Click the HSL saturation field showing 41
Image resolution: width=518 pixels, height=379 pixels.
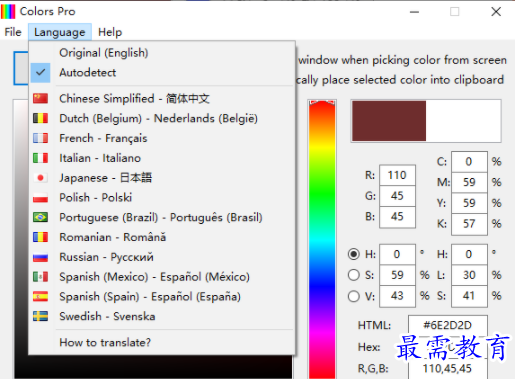tap(469, 296)
